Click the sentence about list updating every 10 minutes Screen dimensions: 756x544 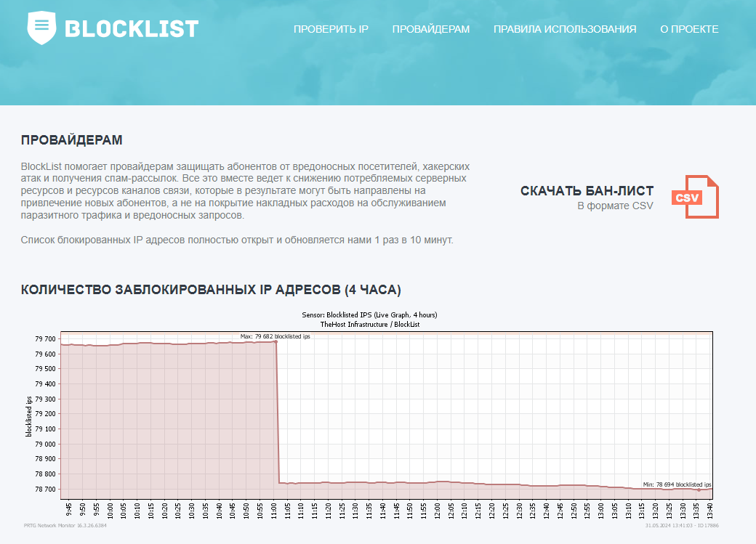pos(237,240)
